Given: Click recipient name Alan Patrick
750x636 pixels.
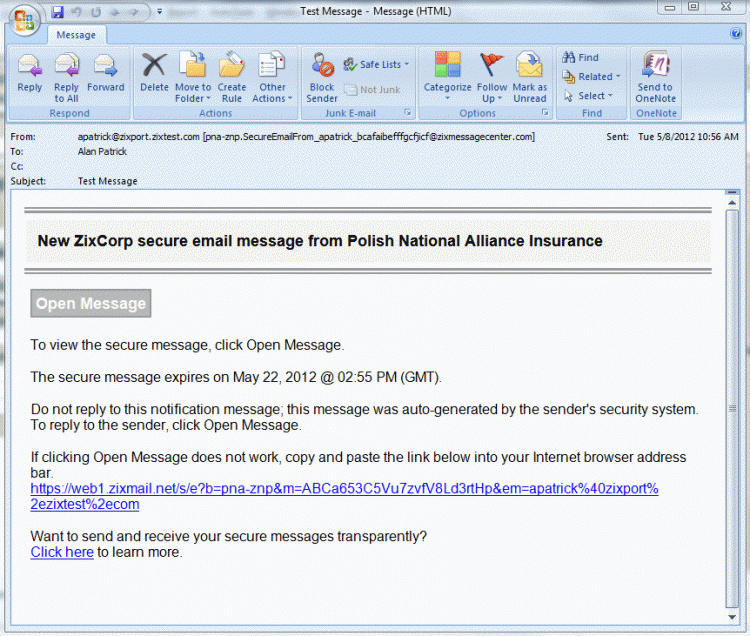Looking at the screenshot, I should [102, 152].
